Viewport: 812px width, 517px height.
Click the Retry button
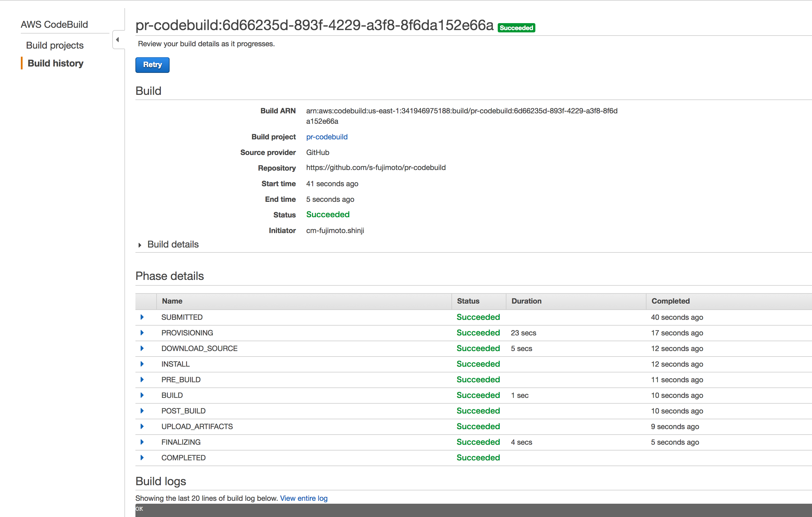coord(152,65)
